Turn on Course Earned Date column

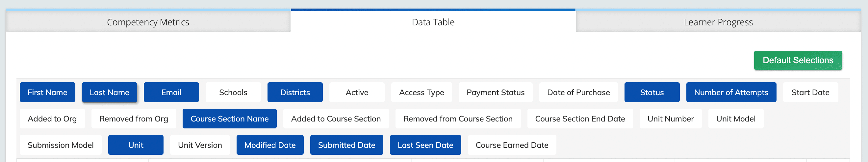point(512,145)
